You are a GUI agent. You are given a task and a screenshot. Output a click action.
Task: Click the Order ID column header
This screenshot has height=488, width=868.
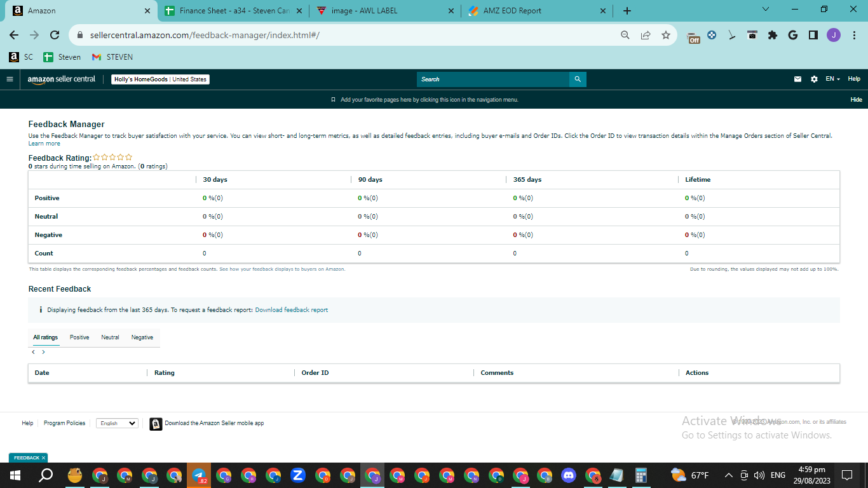(x=315, y=373)
